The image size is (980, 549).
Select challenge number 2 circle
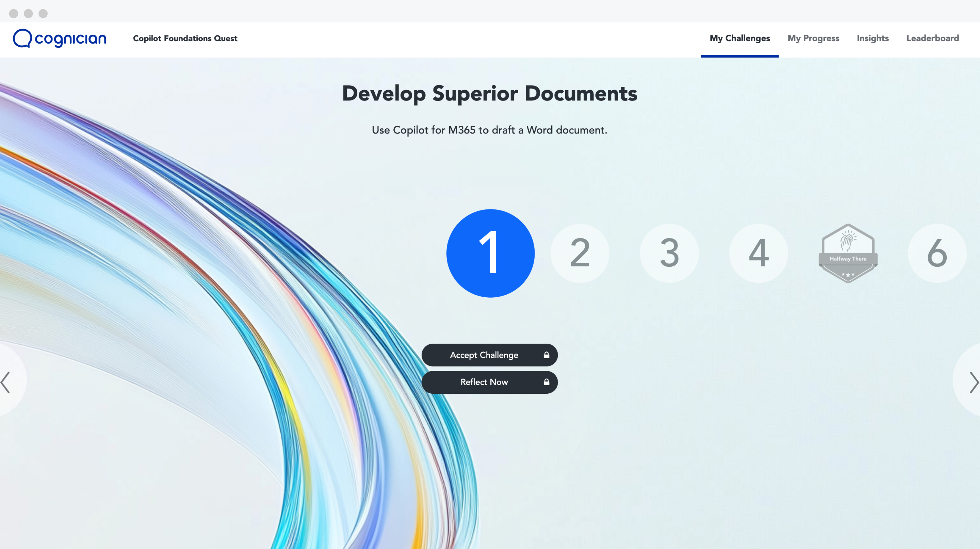click(x=580, y=253)
